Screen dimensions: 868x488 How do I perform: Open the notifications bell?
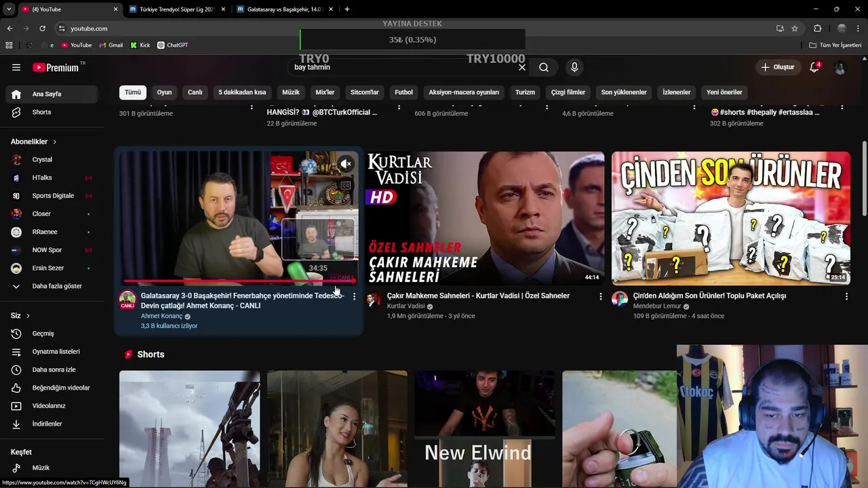(x=814, y=67)
